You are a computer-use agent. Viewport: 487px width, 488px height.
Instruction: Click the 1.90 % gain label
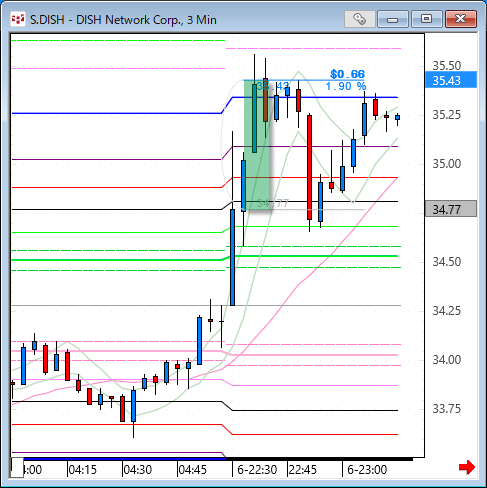click(346, 86)
